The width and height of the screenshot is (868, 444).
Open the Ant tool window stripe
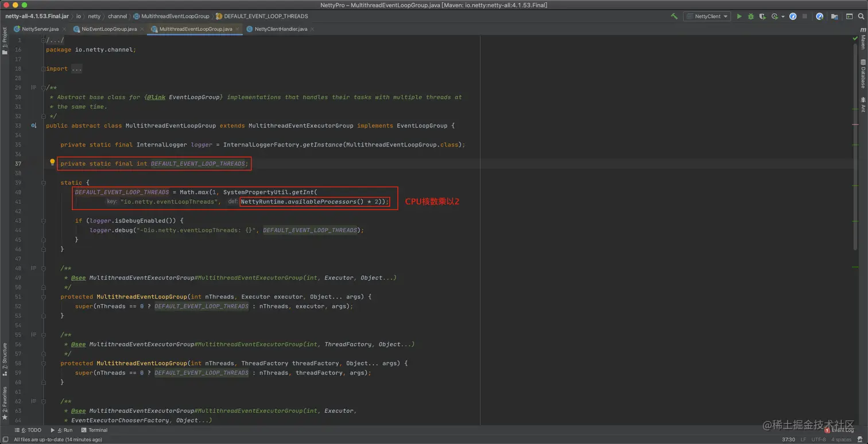point(863,105)
